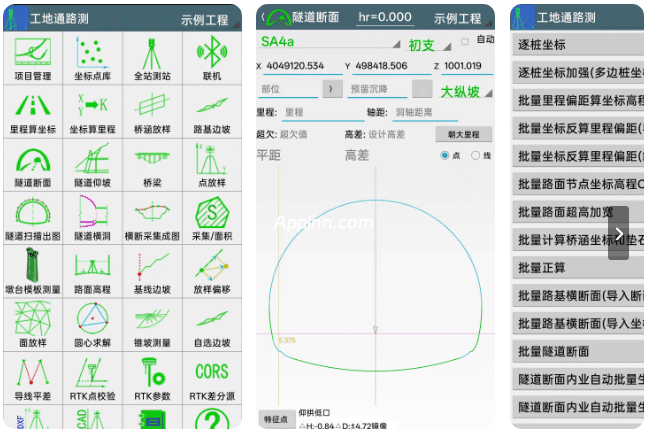The height and width of the screenshot is (439, 649).
Task: Open the 坐标点库 coordinate point library
Action: click(92, 58)
